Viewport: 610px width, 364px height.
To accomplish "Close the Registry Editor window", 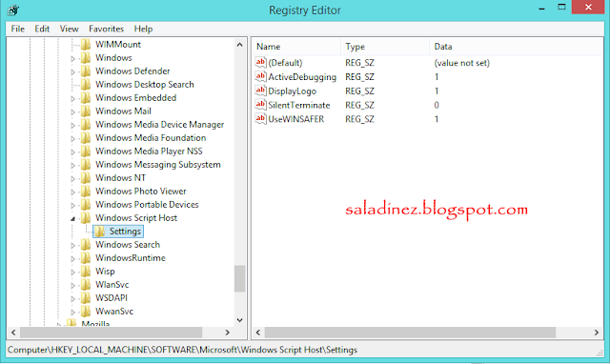I will [588, 7].
